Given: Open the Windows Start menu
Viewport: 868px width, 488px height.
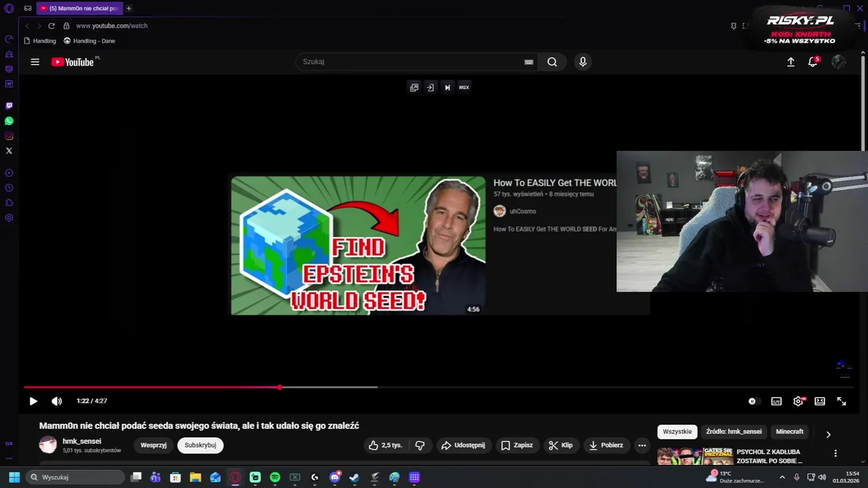Looking at the screenshot, I should 14,477.
